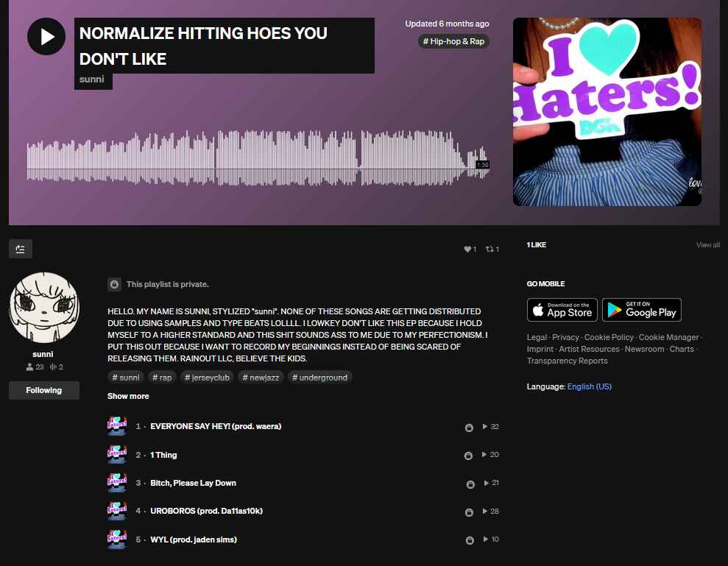Download from the App Store button
The width and height of the screenshot is (728, 566).
(562, 310)
